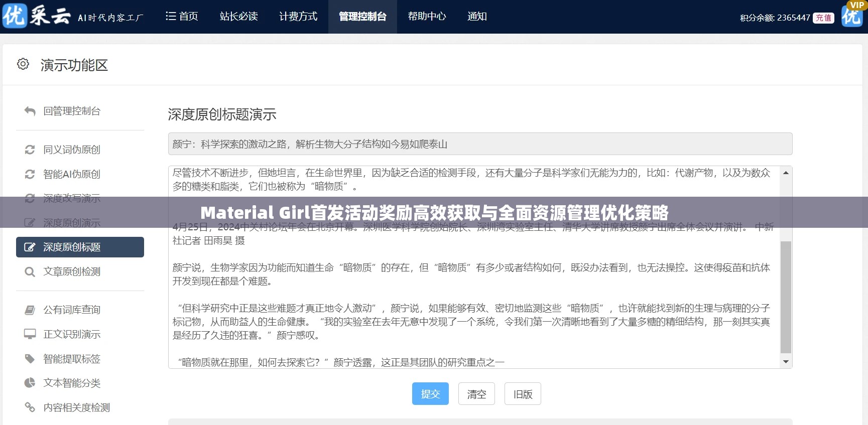Click the link icon beside 内容相关度检测
The width and height of the screenshot is (868, 425).
tap(30, 407)
